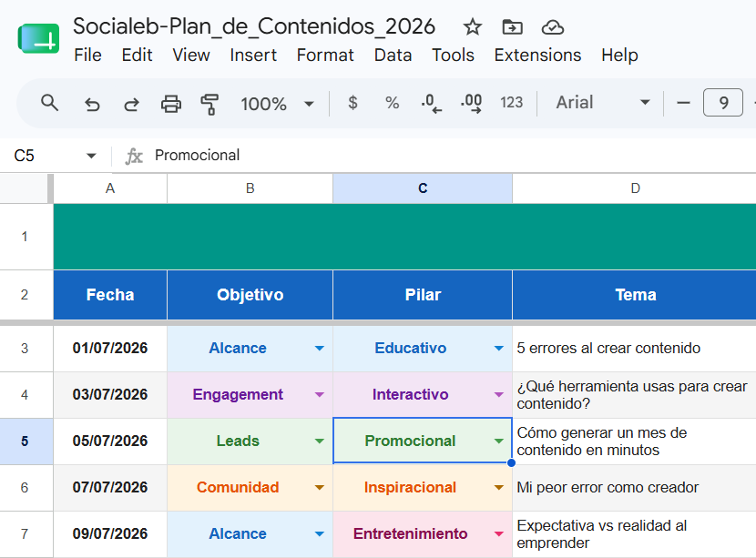Open the Alcance dropdown arrow in row 7
This screenshot has height=558, width=756.
tap(319, 534)
